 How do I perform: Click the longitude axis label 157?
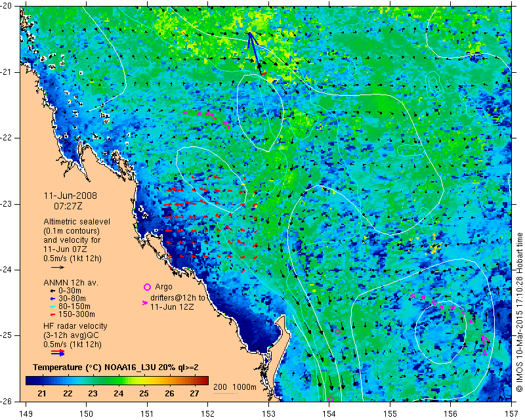tap(512, 413)
